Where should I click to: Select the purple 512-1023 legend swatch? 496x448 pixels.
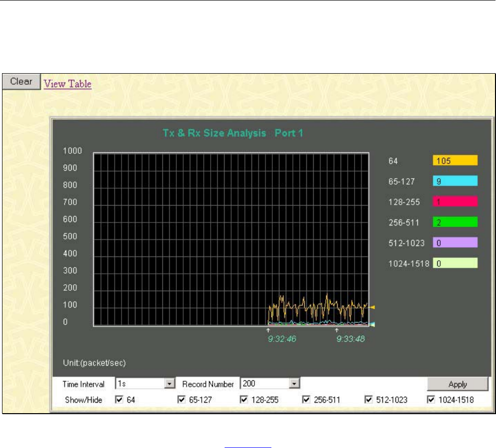point(455,242)
